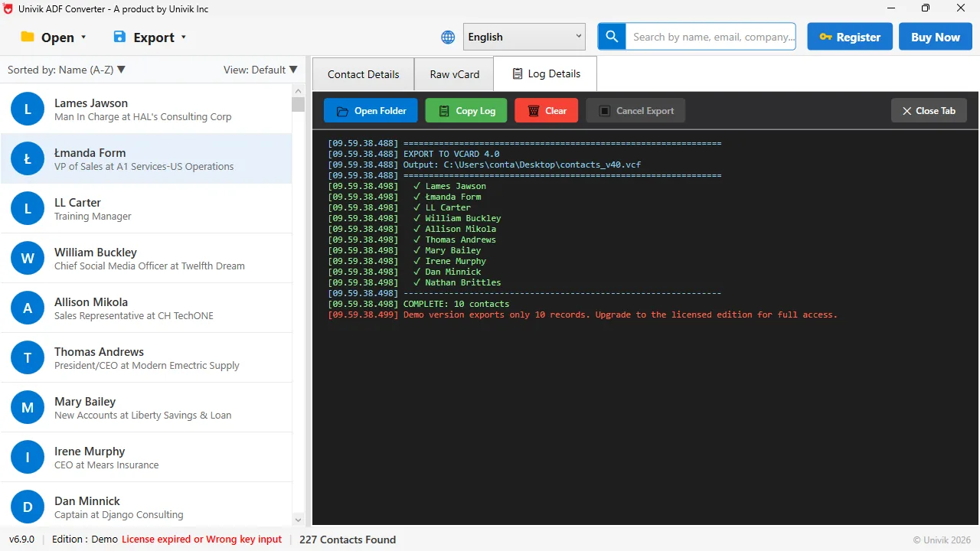980x551 pixels.
Task: Click the I avatar for Irene Murphy
Action: tap(28, 458)
